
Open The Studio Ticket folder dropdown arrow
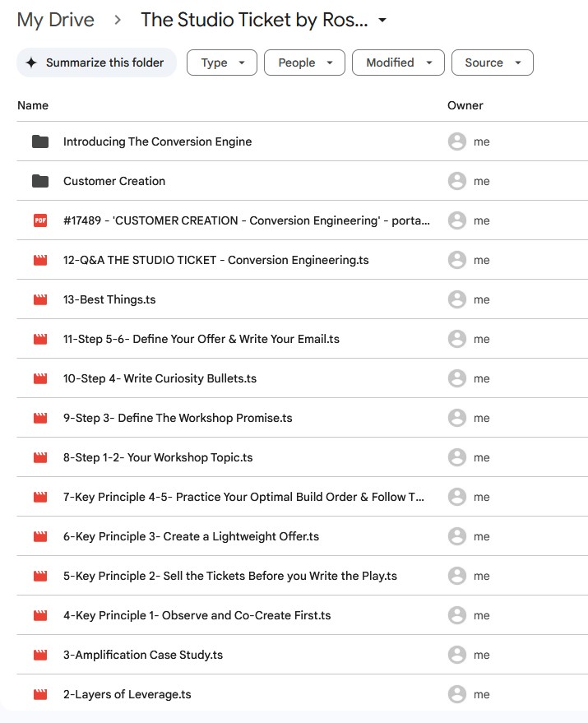382,21
